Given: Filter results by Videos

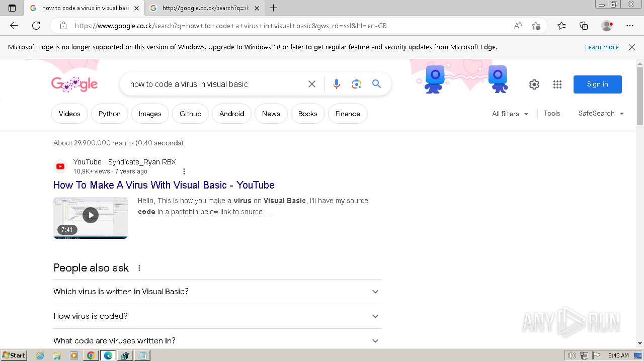Looking at the screenshot, I should coord(69,114).
